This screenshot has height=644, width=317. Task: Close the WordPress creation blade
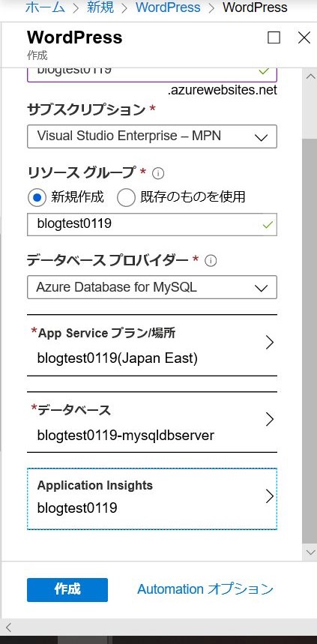(x=304, y=37)
